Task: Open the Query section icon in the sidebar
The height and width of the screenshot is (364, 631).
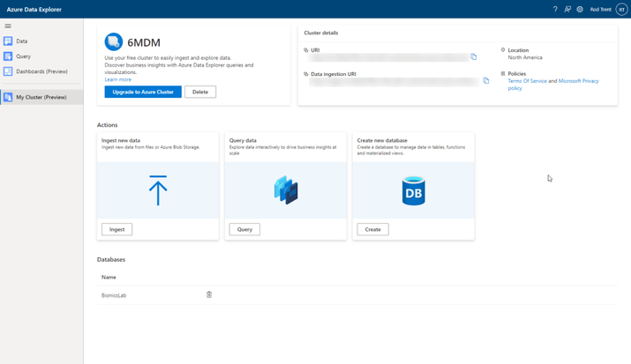Action: (8, 56)
